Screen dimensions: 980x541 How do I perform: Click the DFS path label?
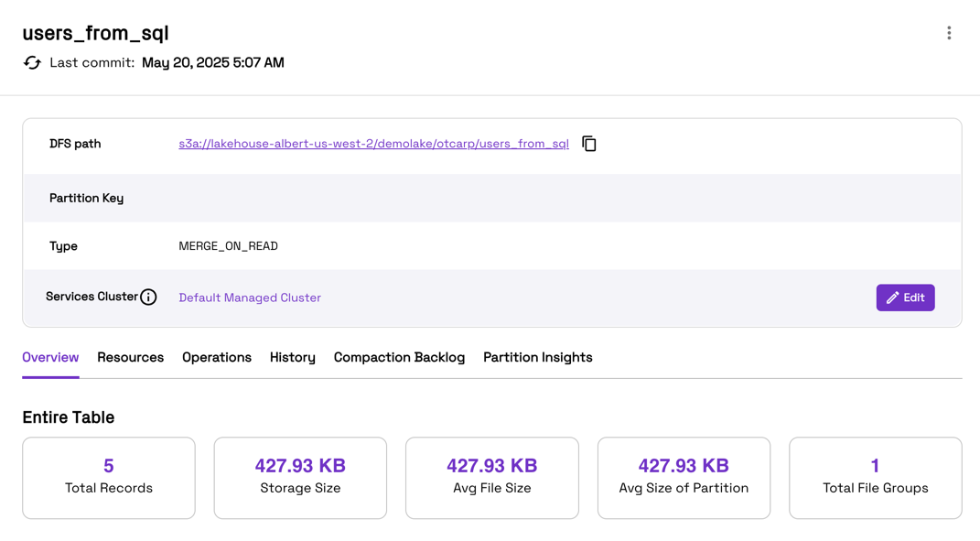75,144
